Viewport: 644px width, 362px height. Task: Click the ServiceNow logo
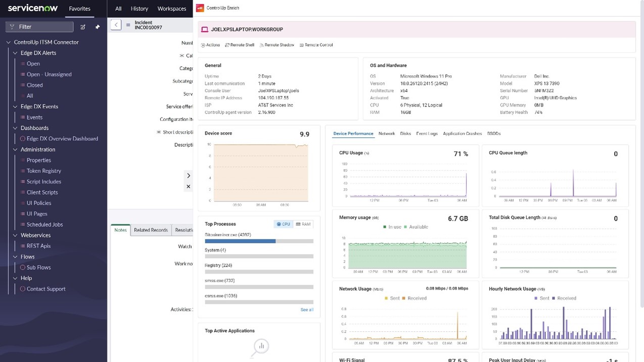[x=33, y=8]
